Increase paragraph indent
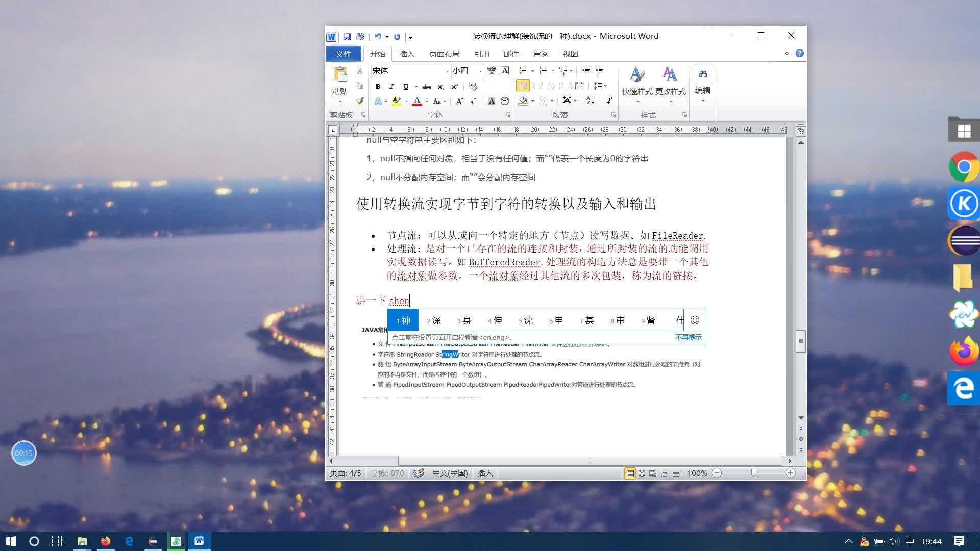 600,71
